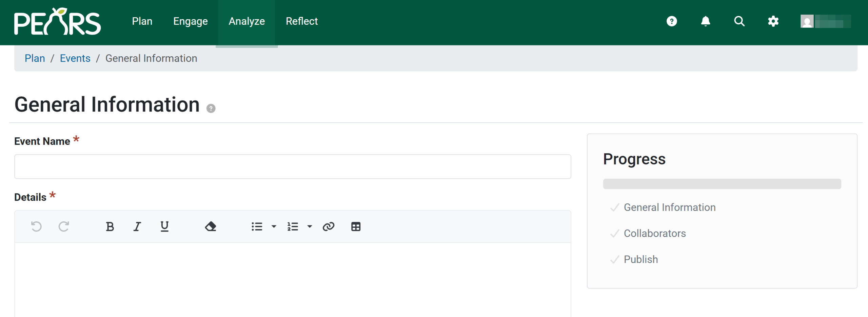Toggle italic formatting in Details editor
Viewport: 868px width, 317px height.
tap(137, 226)
